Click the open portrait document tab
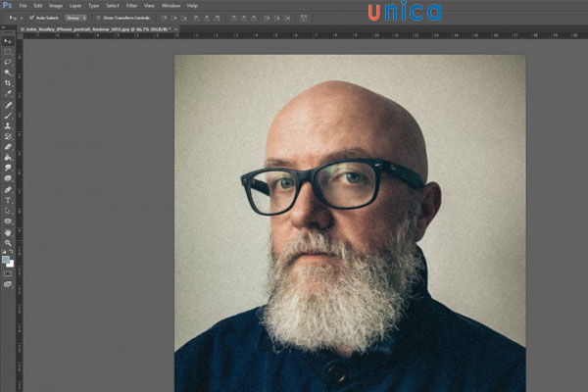 pyautogui.click(x=93, y=29)
